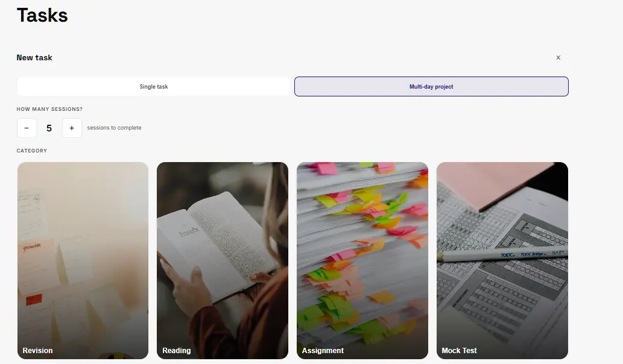Viewport: 623px width, 364px height.
Task: Click the Tasks page heading
Action: [42, 16]
